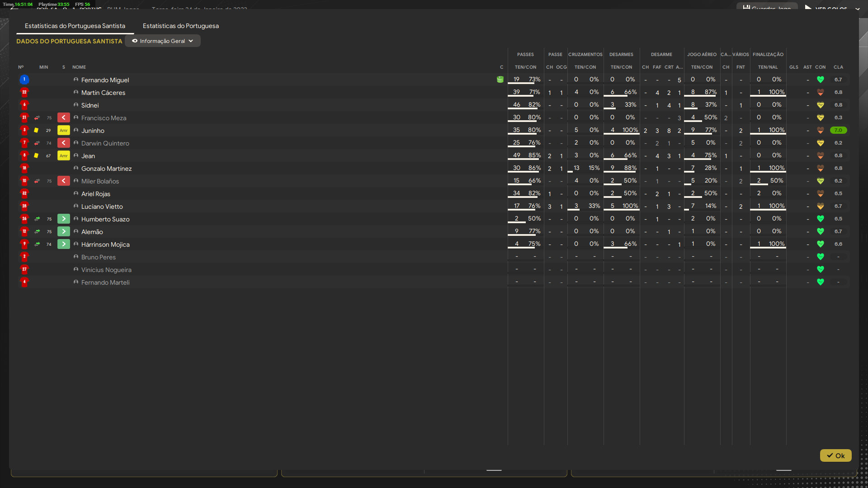Screen dimensions: 868x488
Task: Click the substituted-off arrow for Francisco Meza
Action: pos(64,117)
